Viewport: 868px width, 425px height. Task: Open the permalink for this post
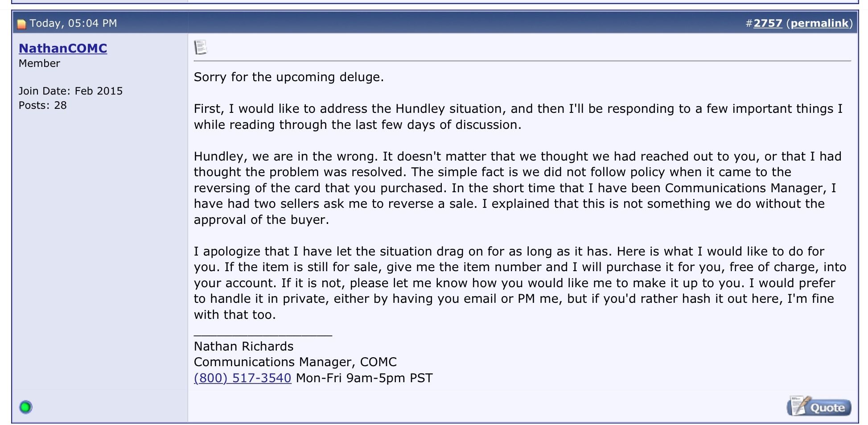click(x=819, y=23)
